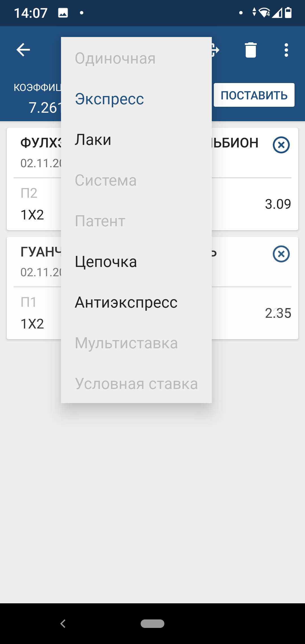This screenshot has width=305, height=644.
Task: Choose Лаки from the bet type list
Action: 93,140
